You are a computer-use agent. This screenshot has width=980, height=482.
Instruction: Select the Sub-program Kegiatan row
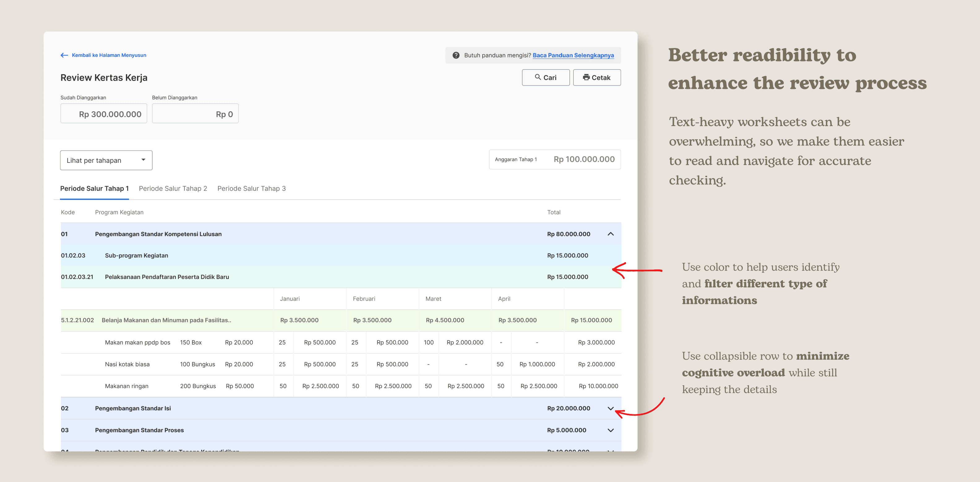[x=136, y=256]
